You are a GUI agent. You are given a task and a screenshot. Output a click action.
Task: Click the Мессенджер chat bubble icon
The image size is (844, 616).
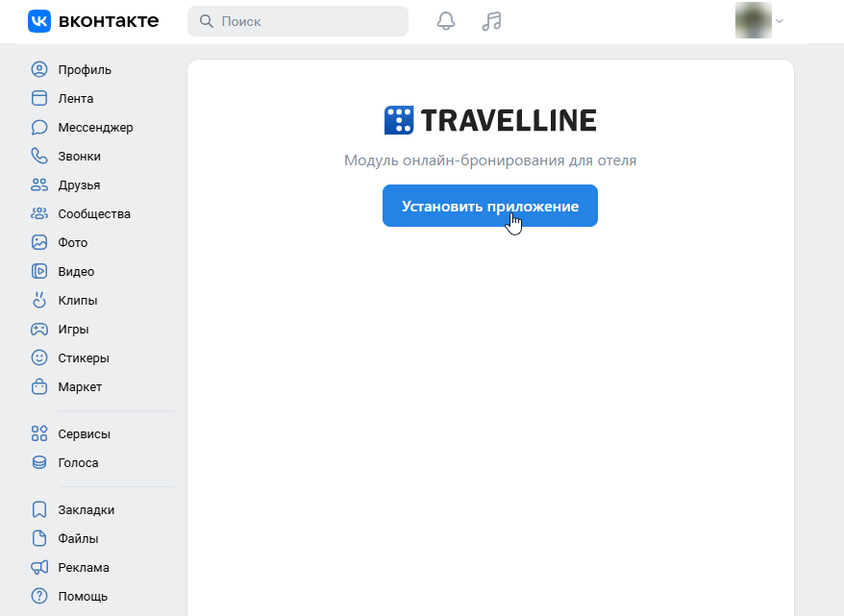[x=39, y=128]
